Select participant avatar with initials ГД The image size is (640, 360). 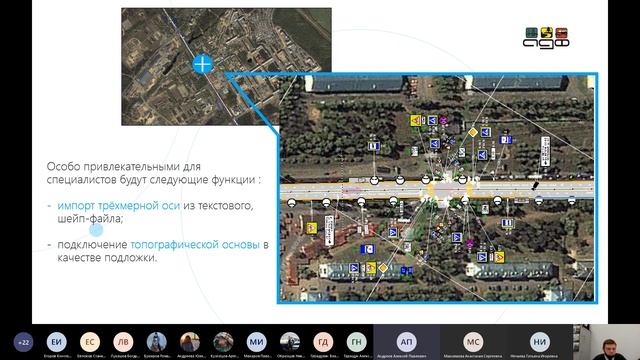(323, 342)
